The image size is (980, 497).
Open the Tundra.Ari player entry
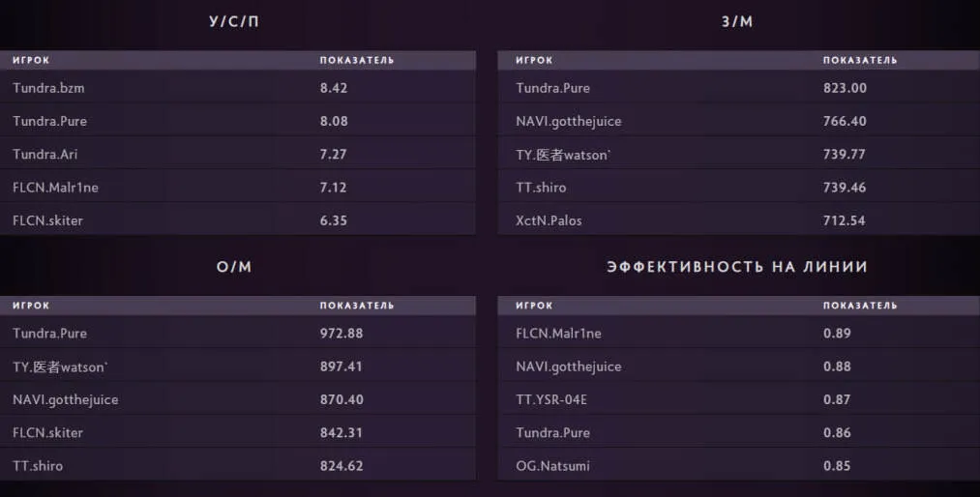46,154
